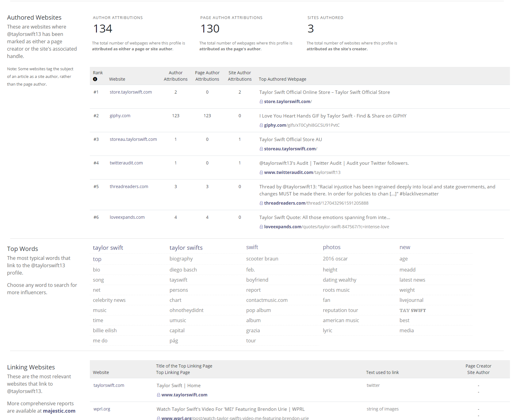The height and width of the screenshot is (420, 513).
Task: Click lock icon beside loveexpands.com quotes link
Action: pos(261,227)
